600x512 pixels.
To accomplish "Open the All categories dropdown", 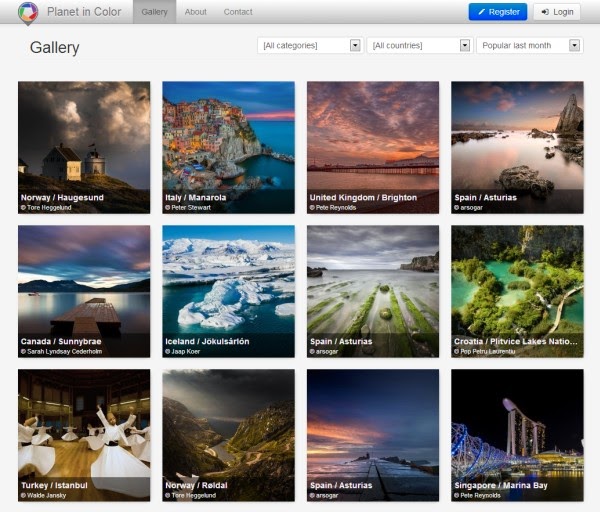I will point(310,46).
